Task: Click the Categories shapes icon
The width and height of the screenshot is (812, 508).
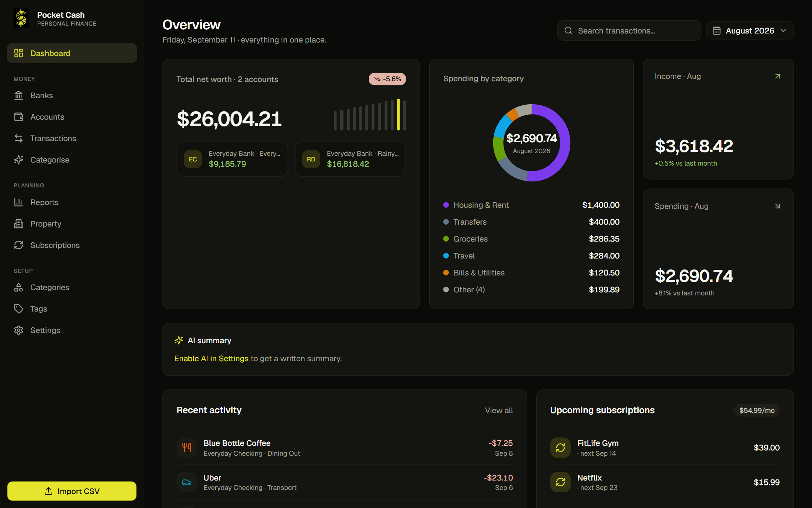Action: click(x=18, y=287)
